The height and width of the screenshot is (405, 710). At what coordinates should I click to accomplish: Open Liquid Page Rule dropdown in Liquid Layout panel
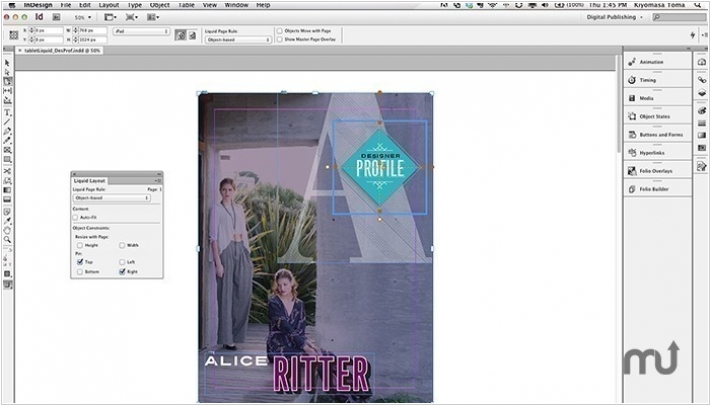pyautogui.click(x=111, y=198)
